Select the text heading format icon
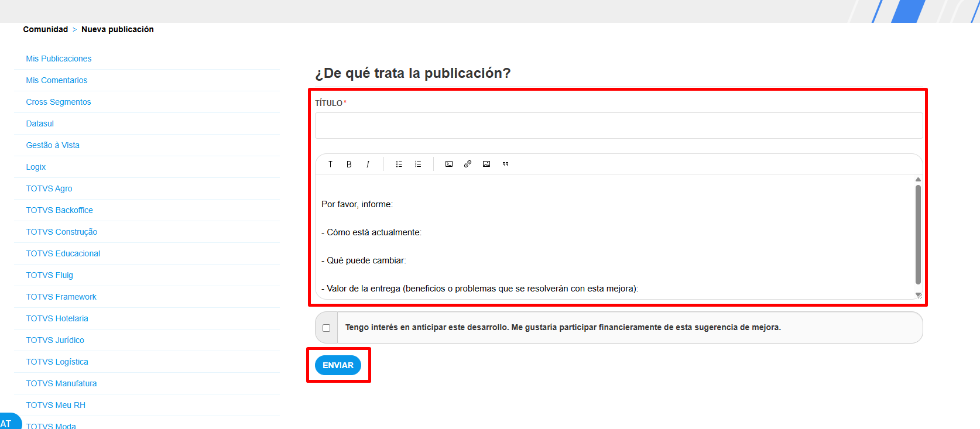The height and width of the screenshot is (429, 980). tap(330, 164)
